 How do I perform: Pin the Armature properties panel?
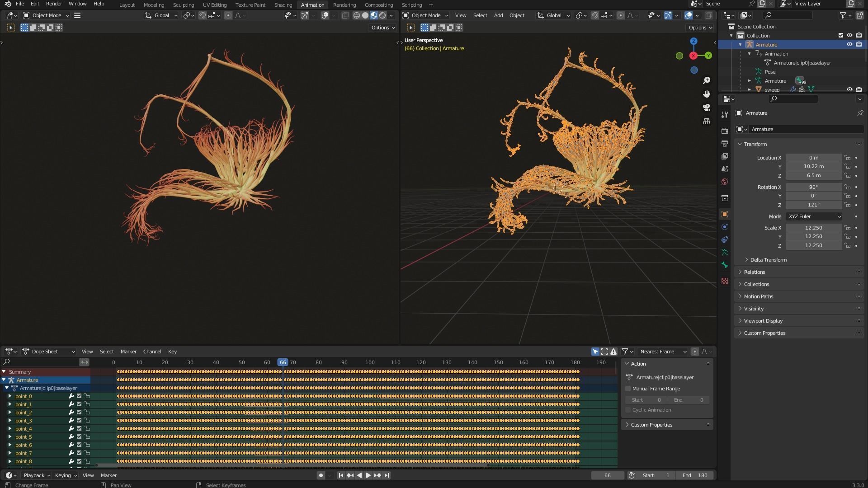tap(860, 113)
